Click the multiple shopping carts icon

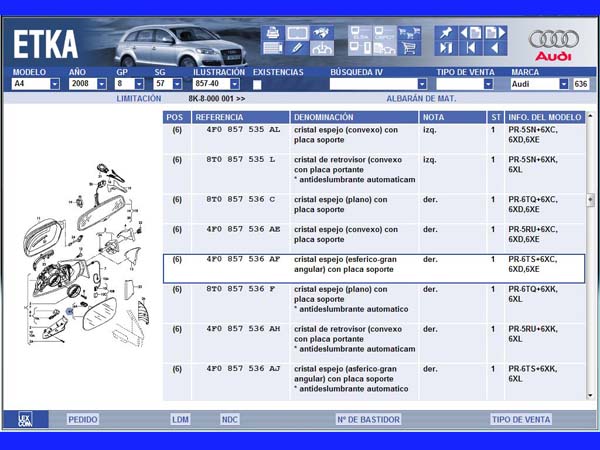tap(409, 33)
